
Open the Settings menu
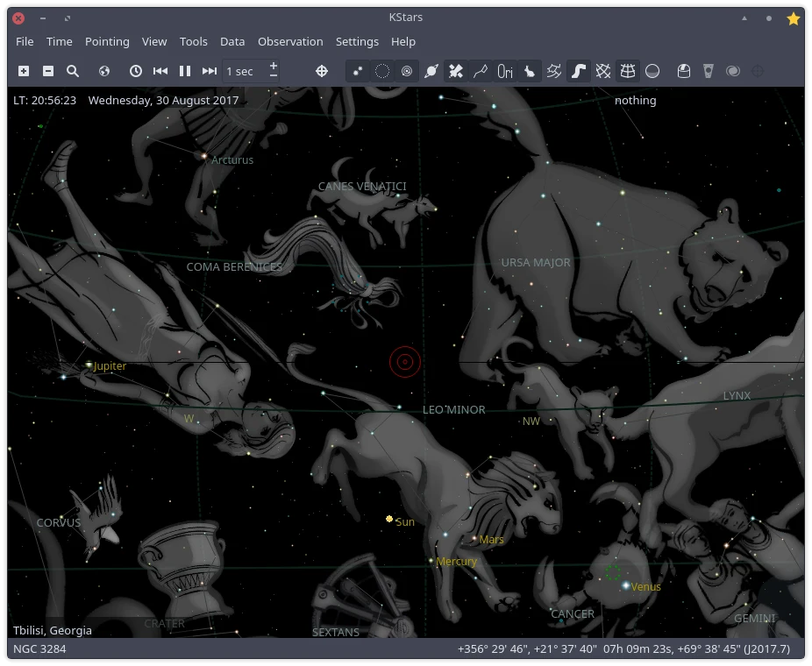coord(357,41)
